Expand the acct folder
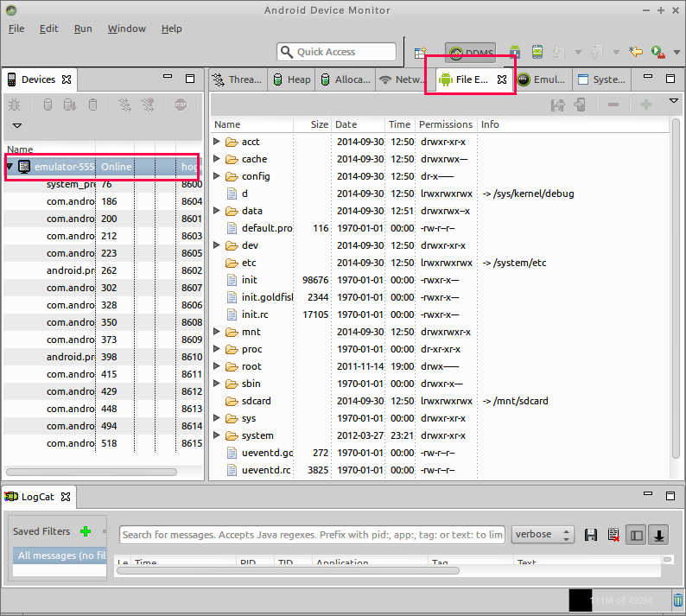This screenshot has width=686, height=616. coord(216,142)
